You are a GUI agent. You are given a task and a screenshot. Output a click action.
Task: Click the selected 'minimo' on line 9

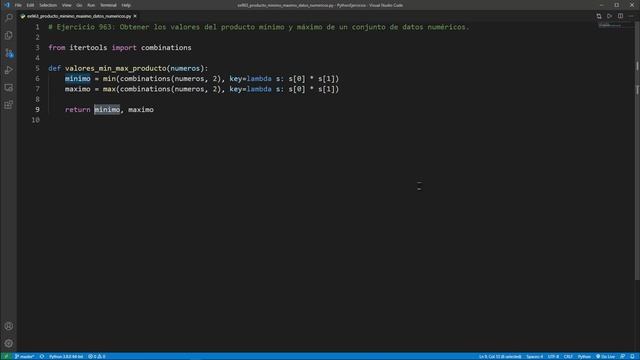(x=107, y=109)
